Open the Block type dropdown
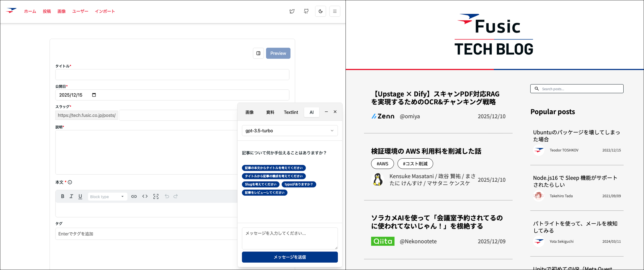 [x=107, y=196]
